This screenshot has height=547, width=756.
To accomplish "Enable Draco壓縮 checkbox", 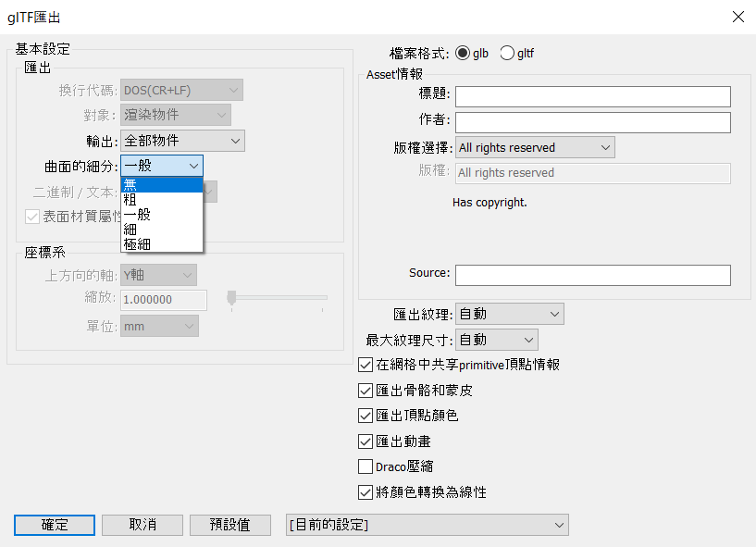I will pyautogui.click(x=366, y=466).
